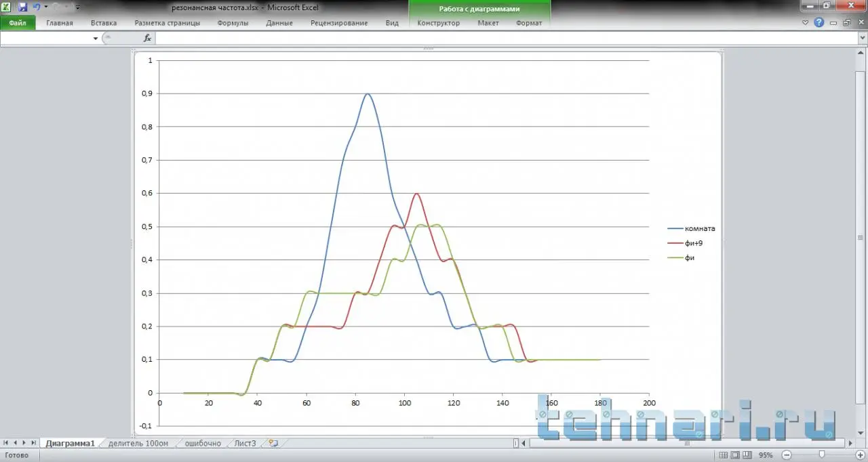Viewport: 868px width, 462px height.
Task: Click the vertical scrollbar thumb on right edge
Action: tap(862, 238)
